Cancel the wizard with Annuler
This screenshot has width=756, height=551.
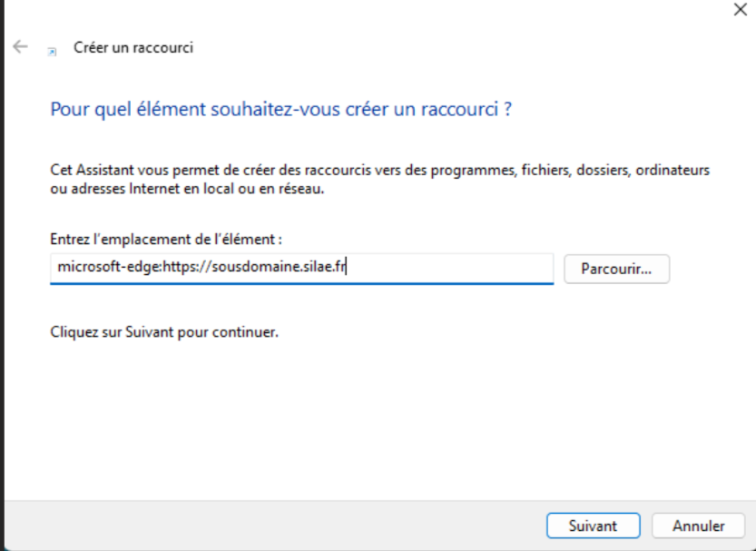point(698,526)
